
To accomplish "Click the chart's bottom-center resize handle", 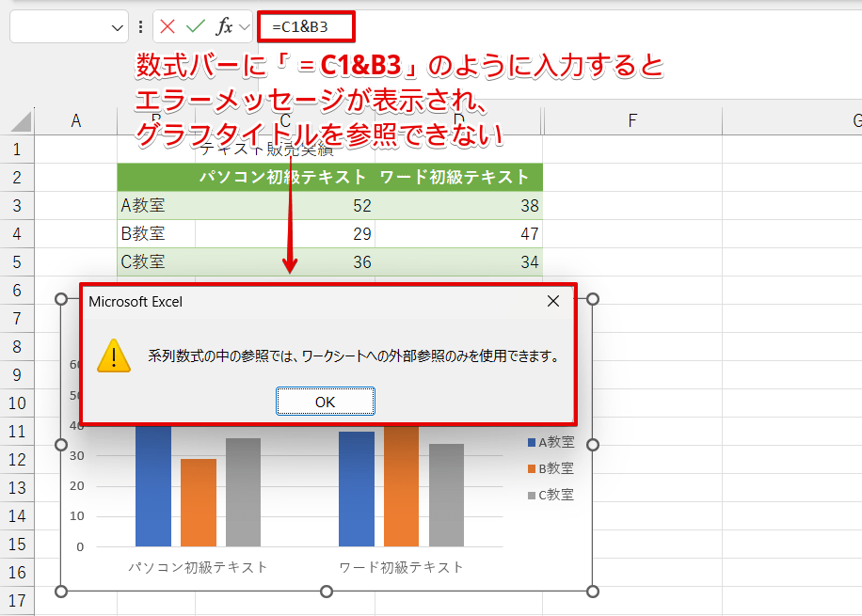I will tap(327, 592).
